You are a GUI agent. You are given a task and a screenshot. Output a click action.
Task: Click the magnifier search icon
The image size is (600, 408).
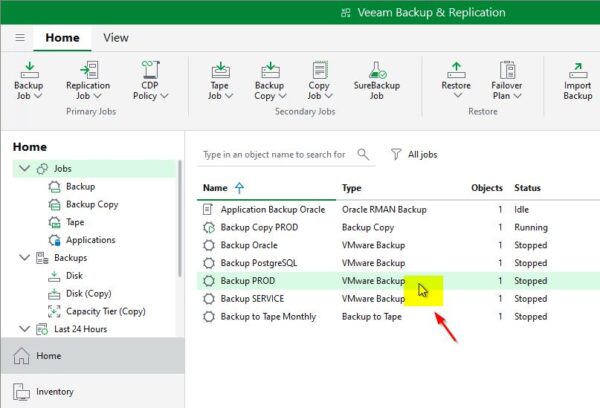(363, 154)
